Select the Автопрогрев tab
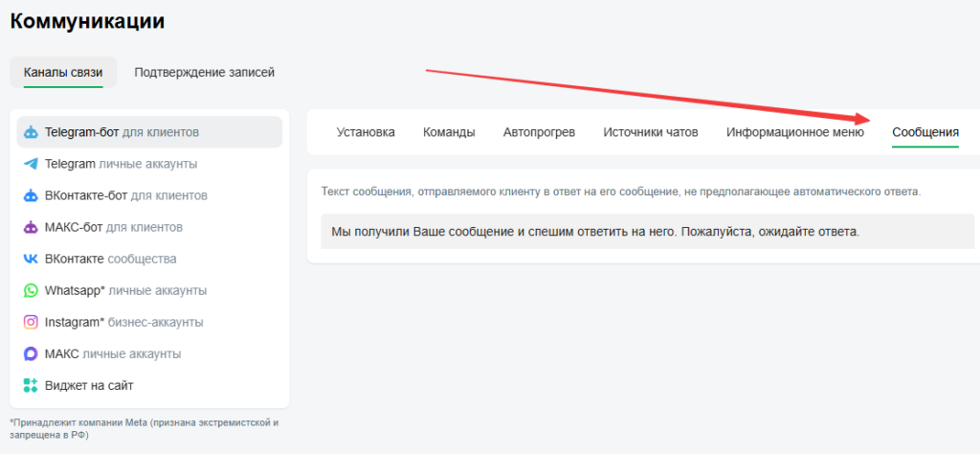Image resolution: width=980 pixels, height=454 pixels. pyautogui.click(x=539, y=132)
